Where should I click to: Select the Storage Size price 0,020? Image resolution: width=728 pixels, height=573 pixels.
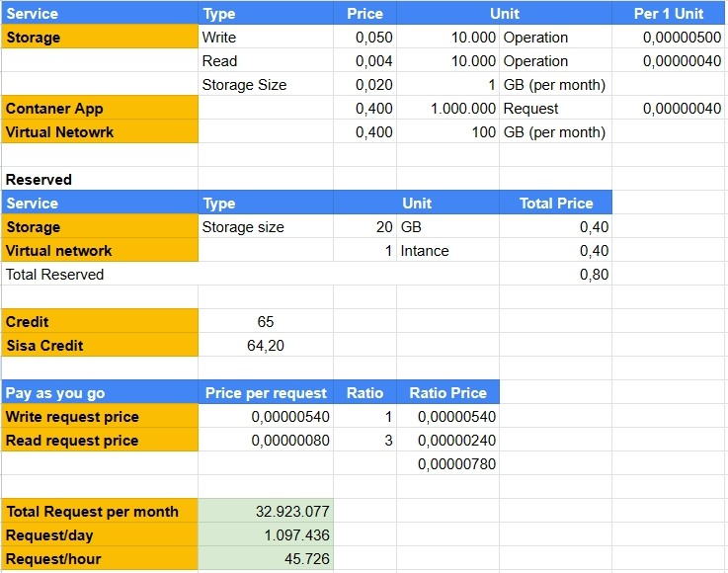click(364, 84)
